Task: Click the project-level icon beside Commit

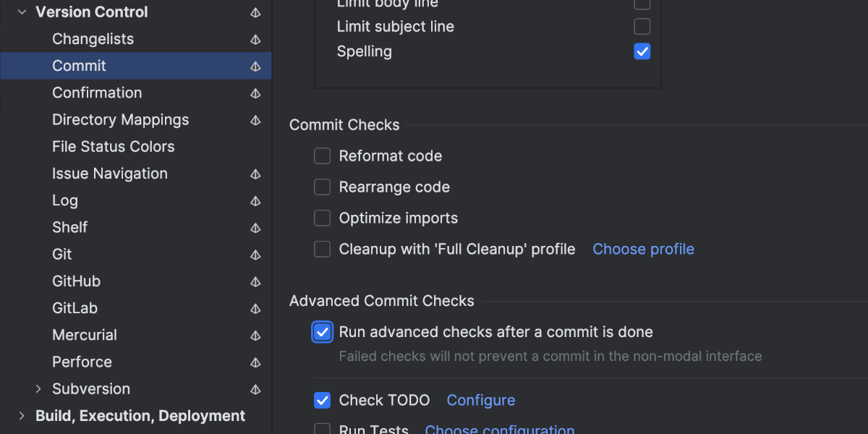Action: 255,67
